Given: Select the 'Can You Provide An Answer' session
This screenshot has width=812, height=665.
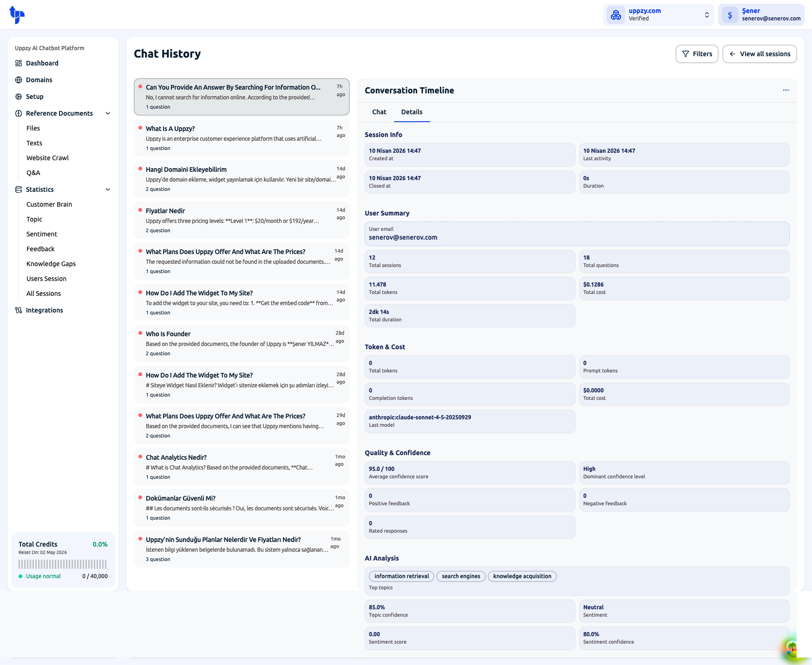Looking at the screenshot, I should [242, 97].
